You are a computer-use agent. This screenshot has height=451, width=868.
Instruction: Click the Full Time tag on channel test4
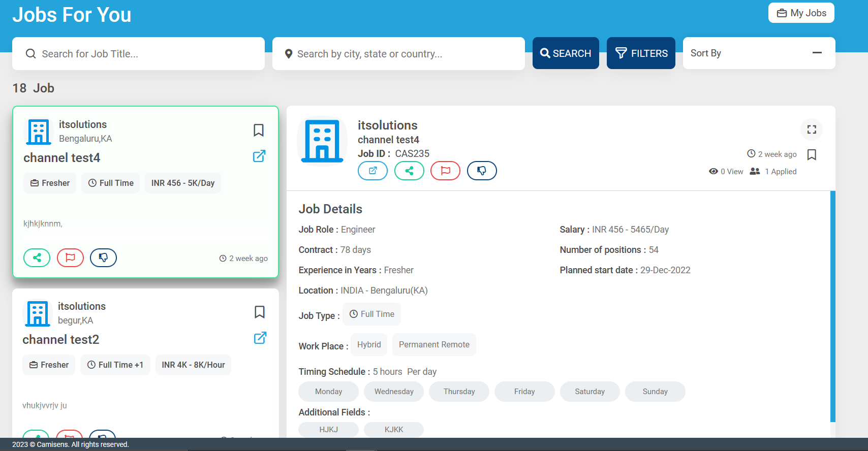111,183
